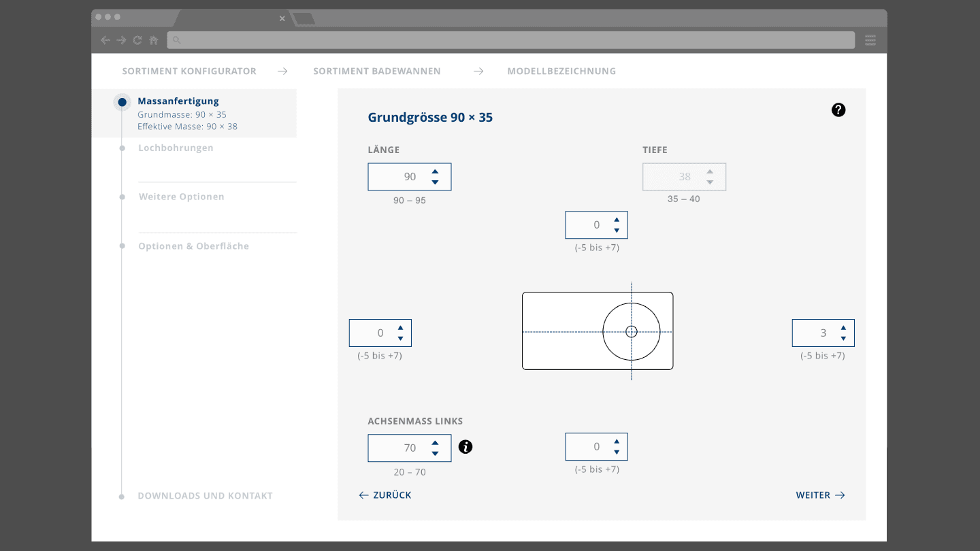Click info icon beside Achsenmass Links

click(465, 447)
